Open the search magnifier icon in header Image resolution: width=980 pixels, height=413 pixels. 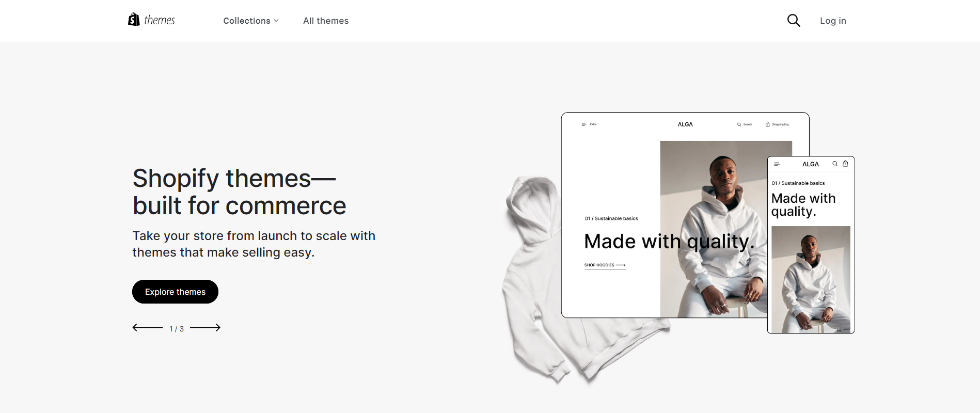pyautogui.click(x=794, y=21)
